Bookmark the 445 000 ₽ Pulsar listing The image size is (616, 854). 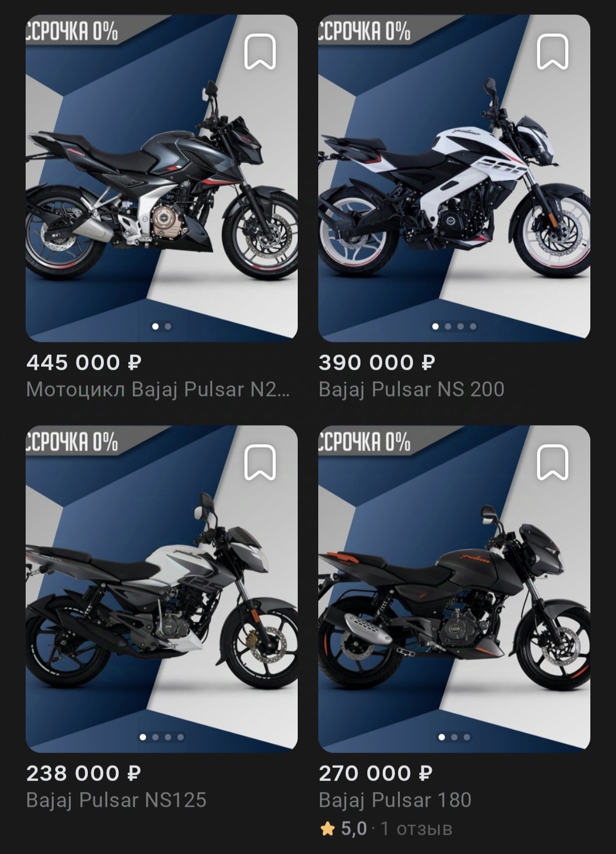click(260, 52)
